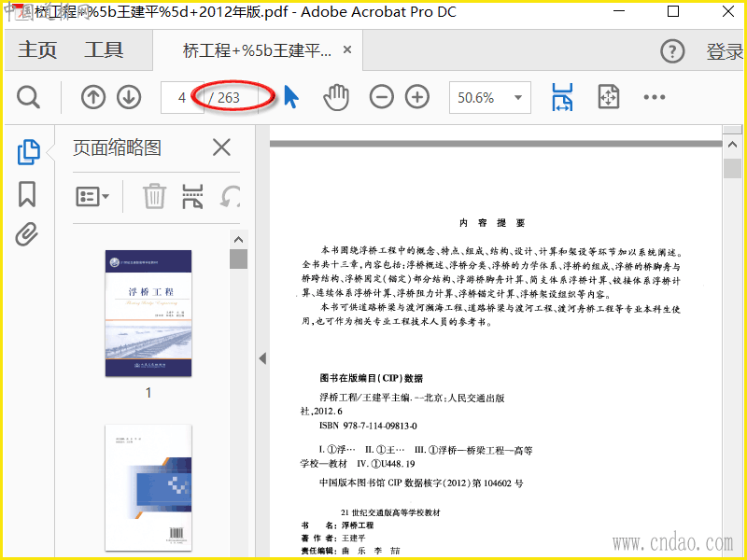
Task: Select page 1 cover thumbnail
Action: coord(148,314)
